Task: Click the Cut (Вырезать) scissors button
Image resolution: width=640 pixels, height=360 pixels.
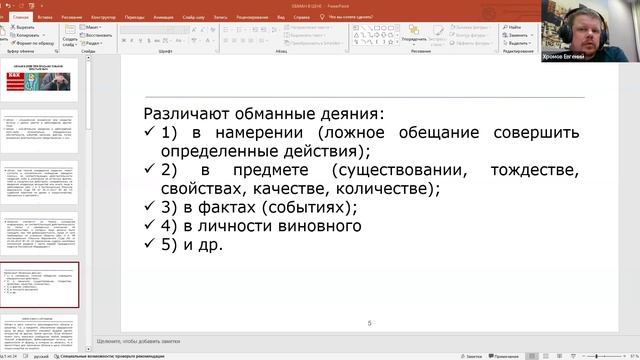Action: pyautogui.click(x=23, y=27)
